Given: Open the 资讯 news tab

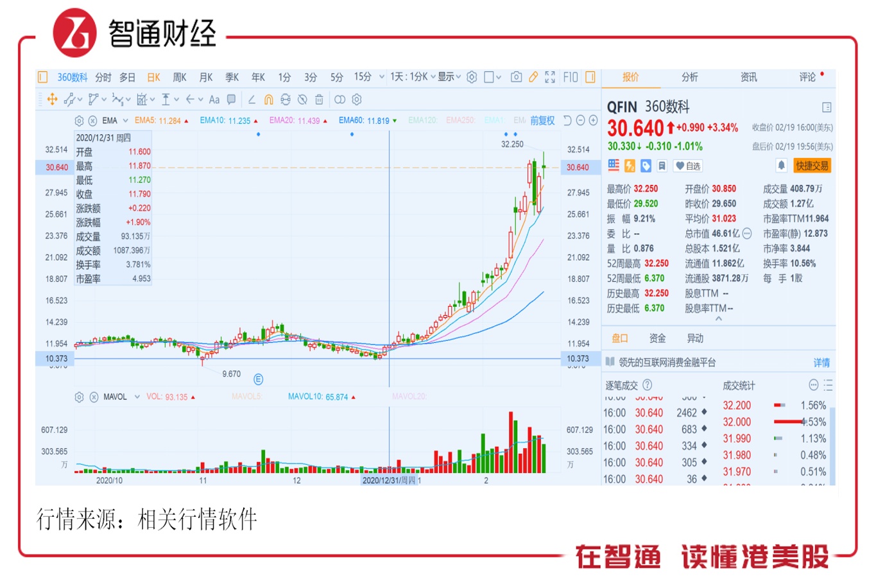Looking at the screenshot, I should tap(748, 77).
